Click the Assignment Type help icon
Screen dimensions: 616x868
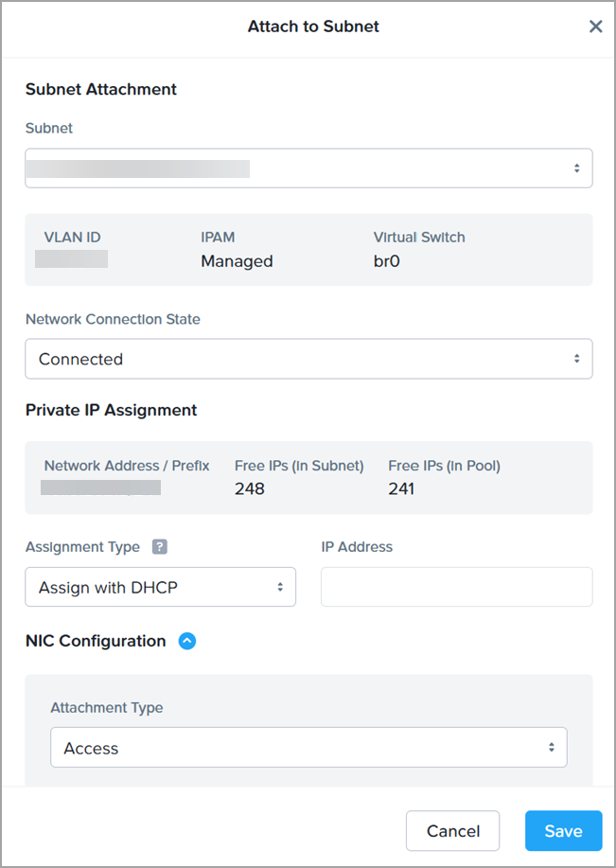click(x=160, y=547)
